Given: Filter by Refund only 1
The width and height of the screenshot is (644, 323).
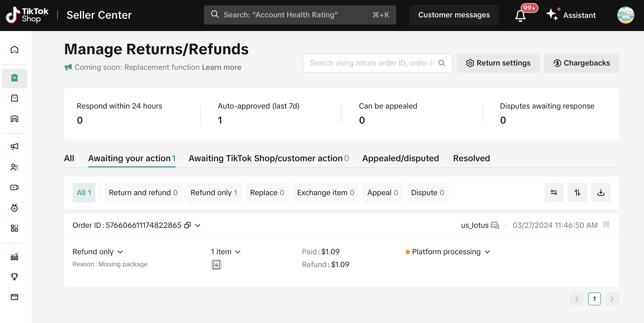Looking at the screenshot, I should click(x=214, y=193).
